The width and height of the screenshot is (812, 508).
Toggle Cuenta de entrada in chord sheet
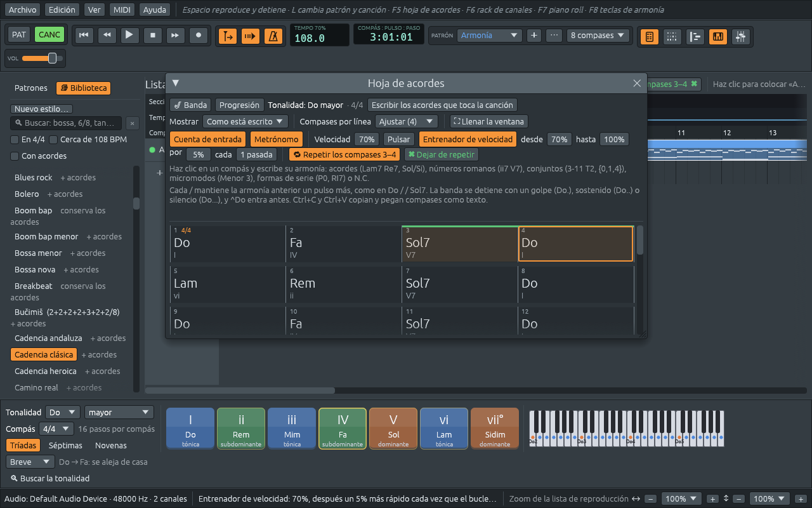click(207, 139)
